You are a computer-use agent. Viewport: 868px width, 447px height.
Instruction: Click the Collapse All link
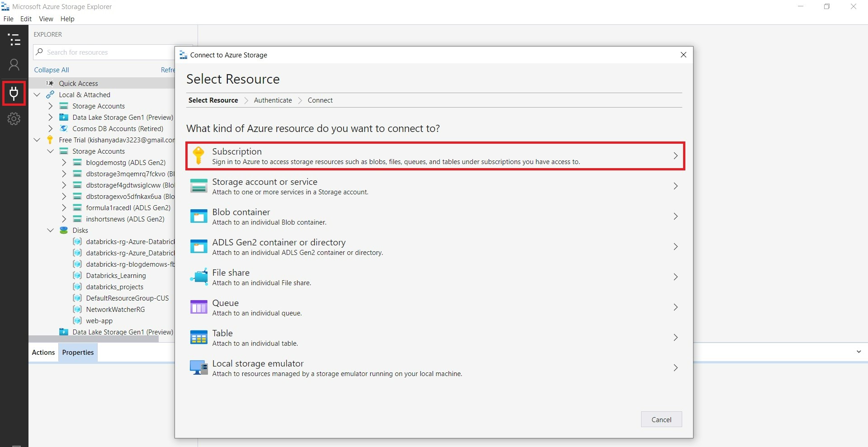52,70
